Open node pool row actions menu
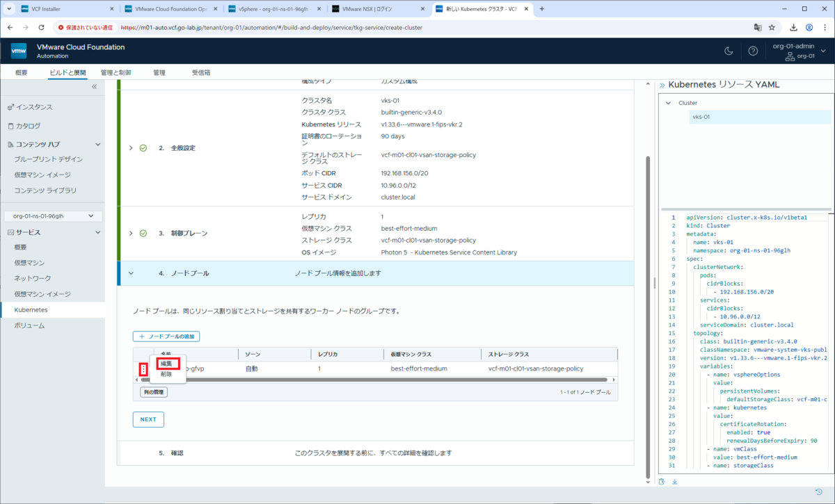The height and width of the screenshot is (504, 835). tap(143, 369)
